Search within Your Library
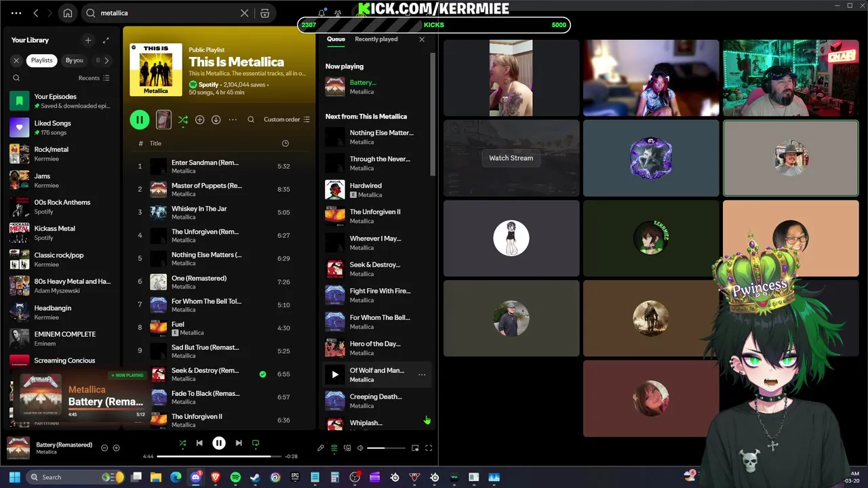Viewport: 868px width, 488px height. pos(16,78)
